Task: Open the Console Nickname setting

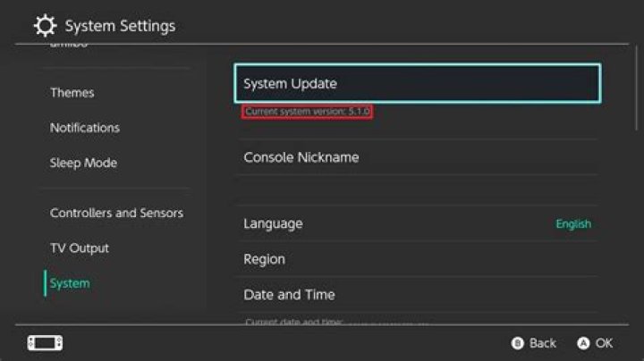Action: [418, 157]
